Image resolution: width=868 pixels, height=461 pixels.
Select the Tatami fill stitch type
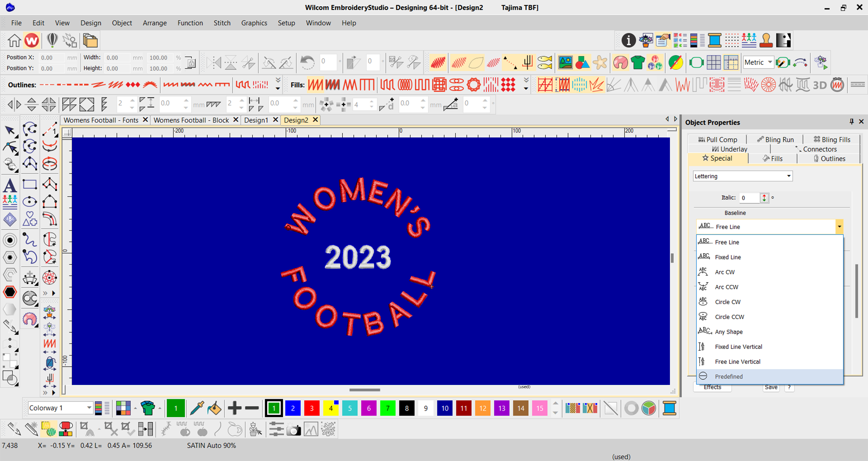click(333, 85)
